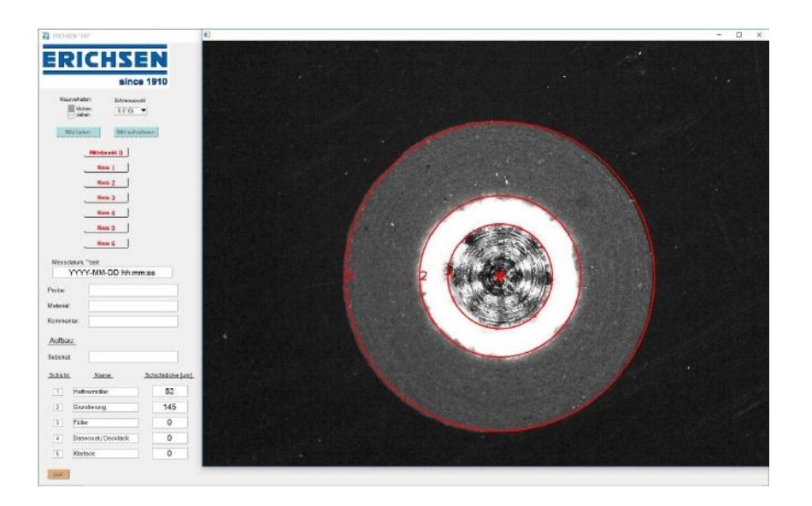The image size is (812, 506).
Task: Click into the Material text field
Action: click(x=132, y=306)
